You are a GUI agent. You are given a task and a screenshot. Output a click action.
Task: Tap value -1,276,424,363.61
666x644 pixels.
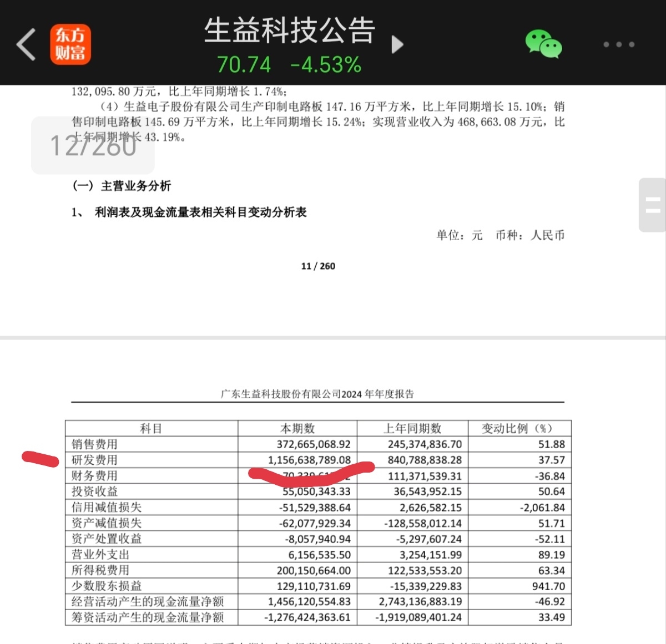coord(307,617)
